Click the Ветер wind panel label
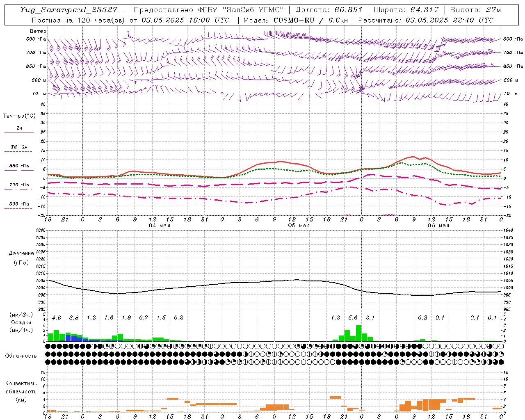Viewport: 525px width, 420px height. 38,31
